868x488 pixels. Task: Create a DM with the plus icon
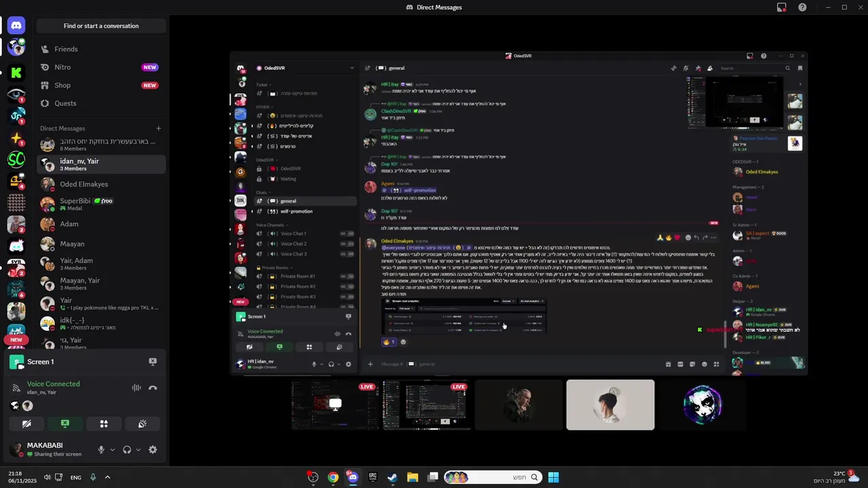[x=159, y=128]
